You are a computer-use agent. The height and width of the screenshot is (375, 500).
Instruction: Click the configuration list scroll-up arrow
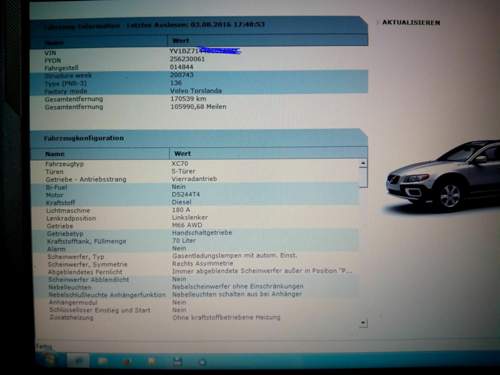pos(363,163)
